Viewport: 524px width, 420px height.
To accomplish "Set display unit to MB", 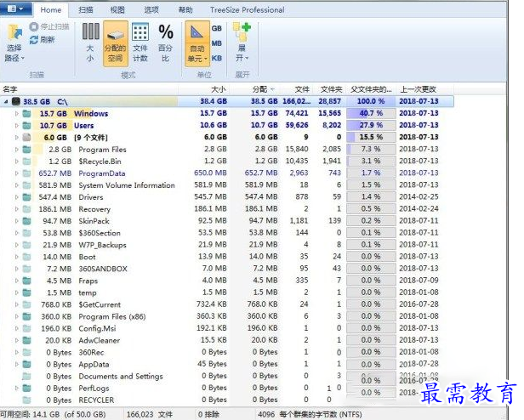I will pyautogui.click(x=217, y=43).
